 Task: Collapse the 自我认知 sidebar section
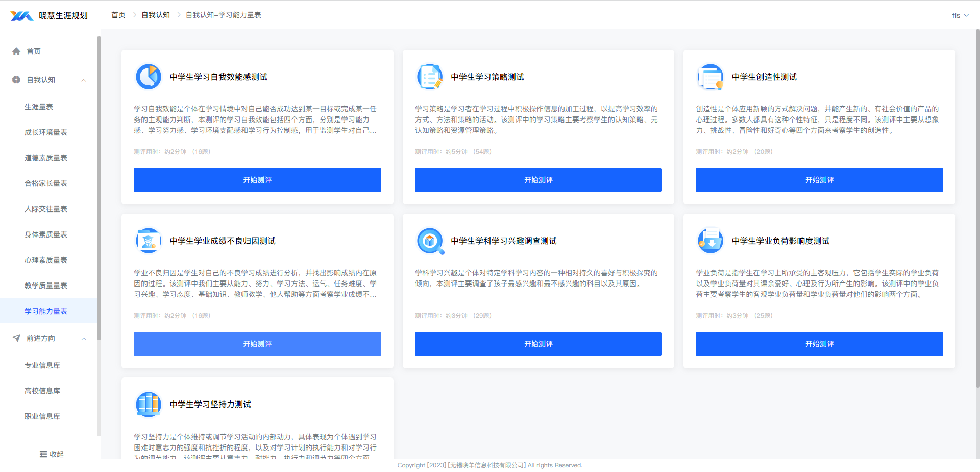tap(84, 80)
